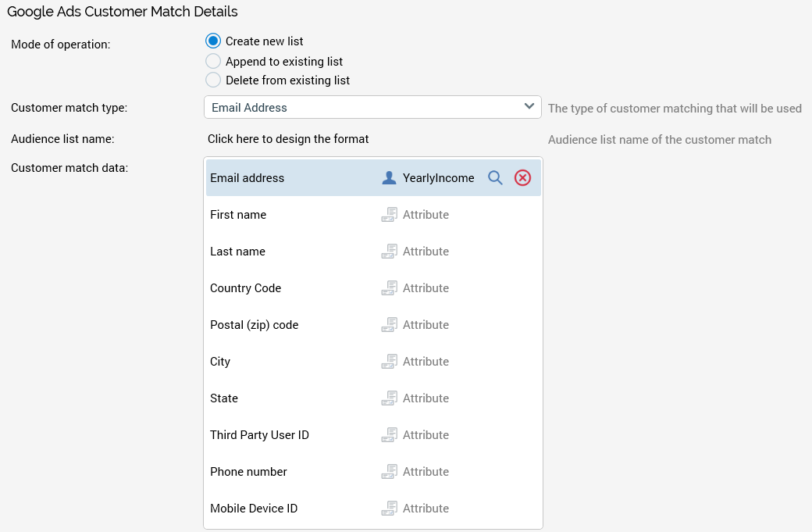Screen dimensions: 812x532
Task: Open the audience list name format designer link
Action: click(x=288, y=139)
